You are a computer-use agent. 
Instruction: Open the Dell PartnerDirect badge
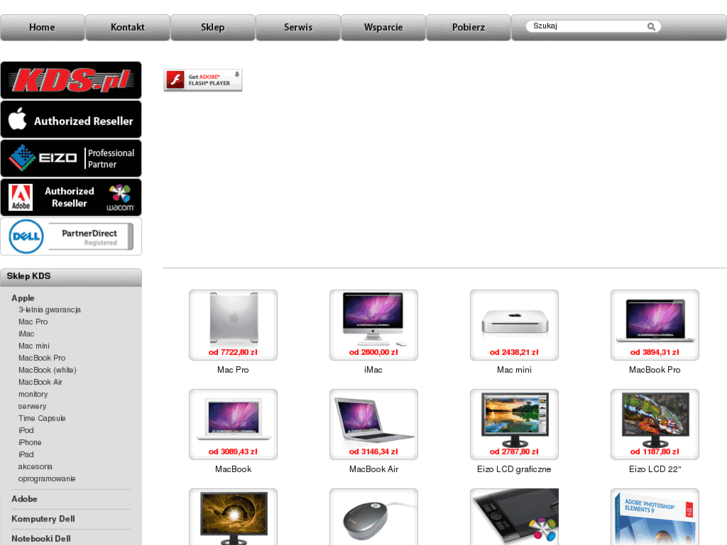click(x=71, y=237)
